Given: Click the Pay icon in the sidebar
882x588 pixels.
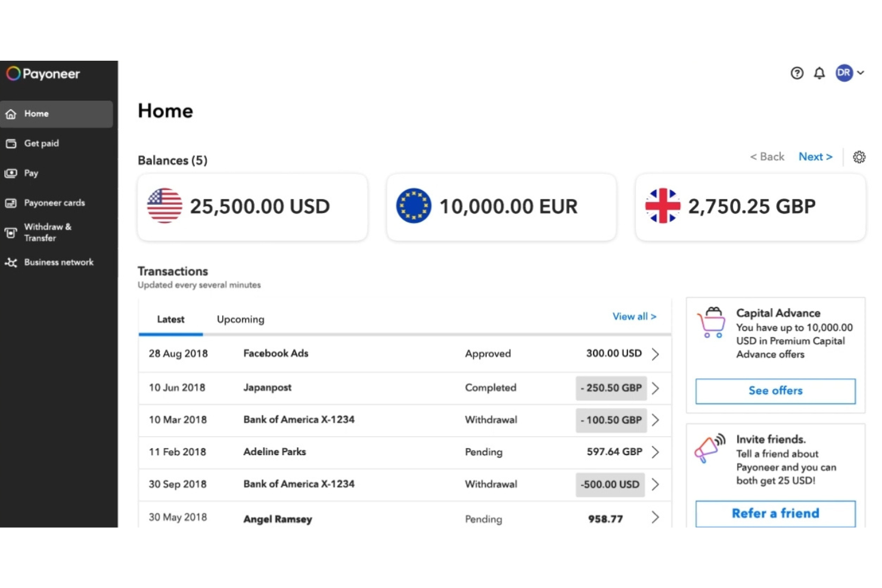Looking at the screenshot, I should click(11, 173).
